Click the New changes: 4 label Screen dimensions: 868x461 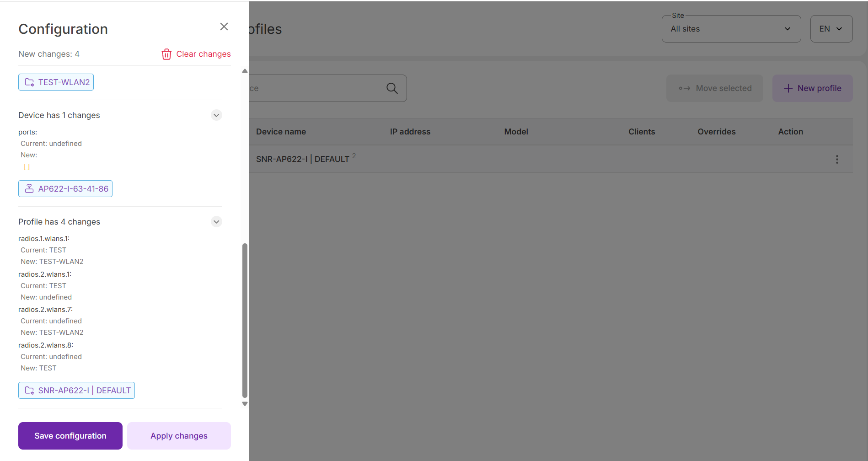pyautogui.click(x=49, y=54)
